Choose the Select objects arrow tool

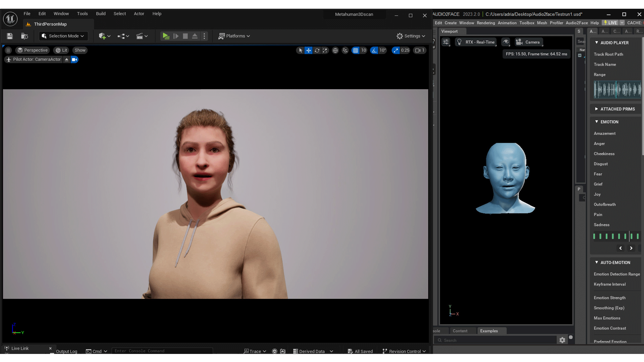(300, 50)
